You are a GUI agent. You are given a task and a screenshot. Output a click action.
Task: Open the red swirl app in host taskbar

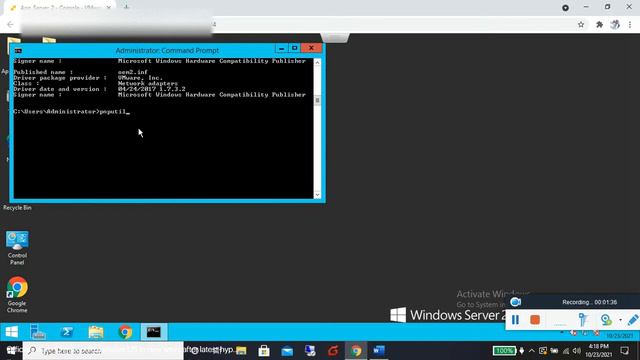click(333, 351)
